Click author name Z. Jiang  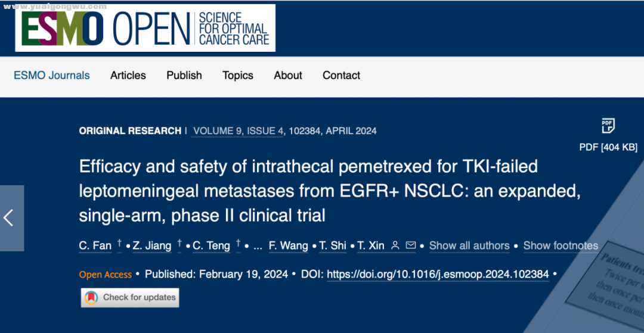pos(152,245)
